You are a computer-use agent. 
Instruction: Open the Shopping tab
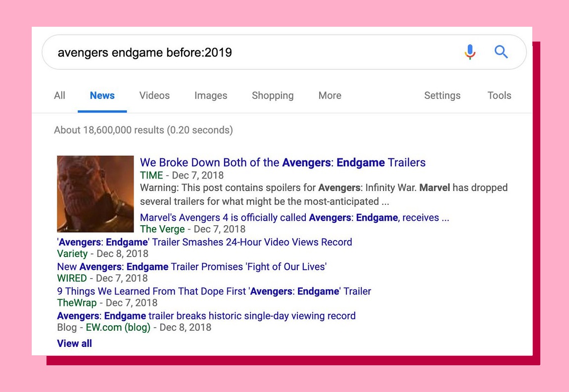tap(273, 96)
